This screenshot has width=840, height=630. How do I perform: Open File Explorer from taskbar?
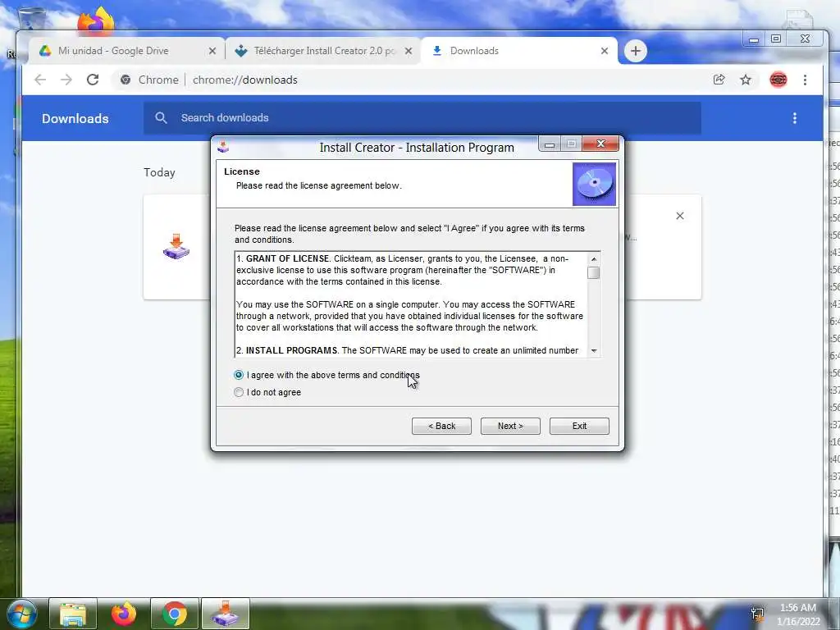(73, 614)
